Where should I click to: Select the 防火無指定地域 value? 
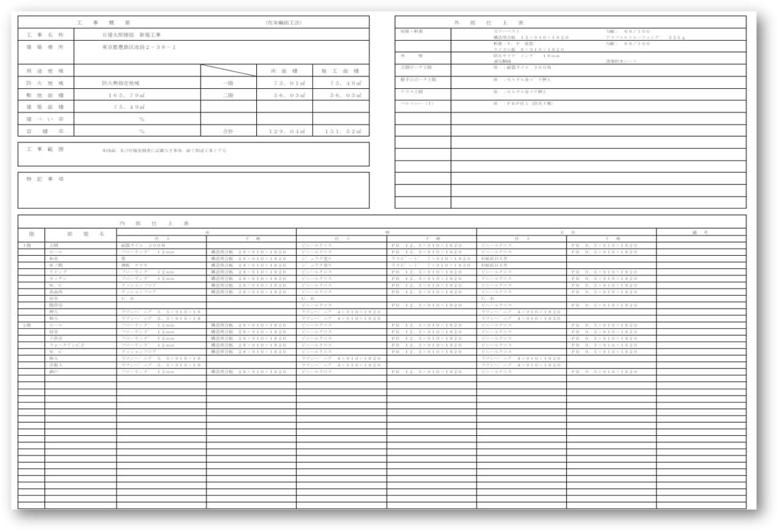(x=121, y=83)
